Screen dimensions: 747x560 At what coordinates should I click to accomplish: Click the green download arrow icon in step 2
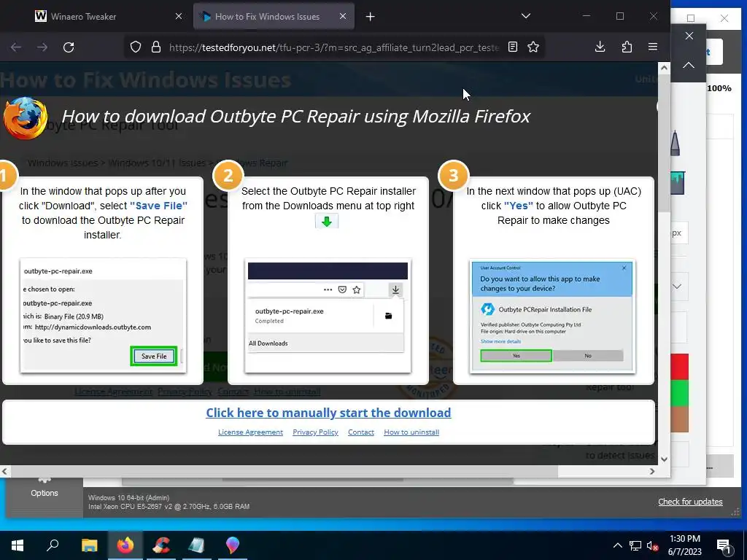click(x=327, y=222)
